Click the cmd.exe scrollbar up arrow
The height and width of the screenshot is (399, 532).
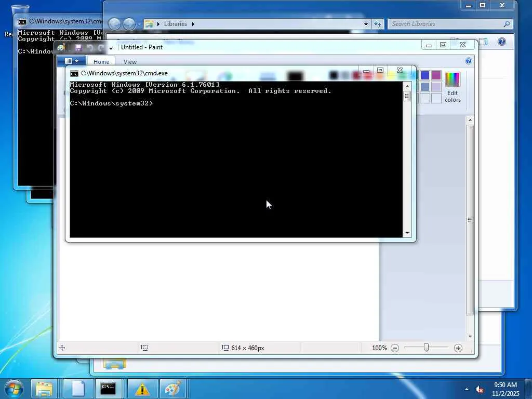pyautogui.click(x=407, y=87)
